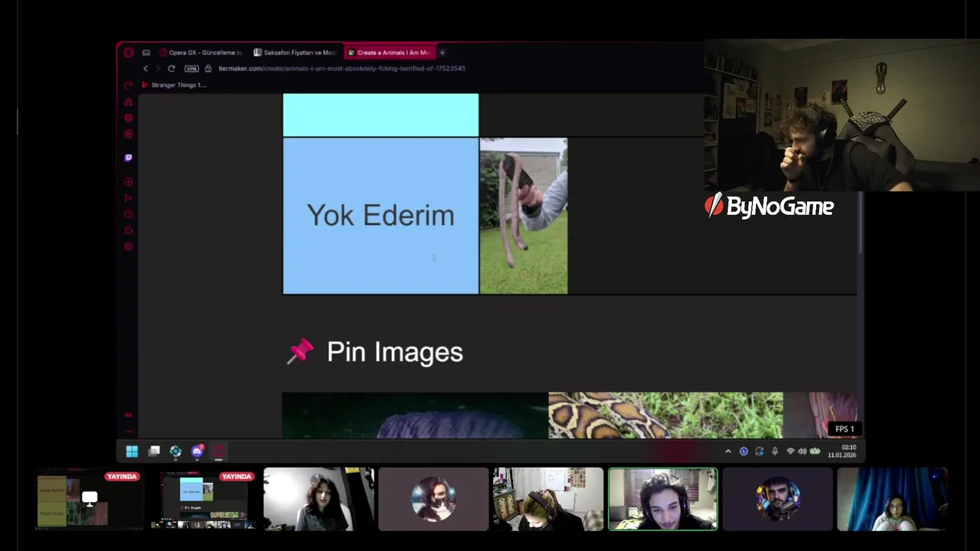Select the circular avatar participant tile
980x551 pixels.
click(x=433, y=500)
